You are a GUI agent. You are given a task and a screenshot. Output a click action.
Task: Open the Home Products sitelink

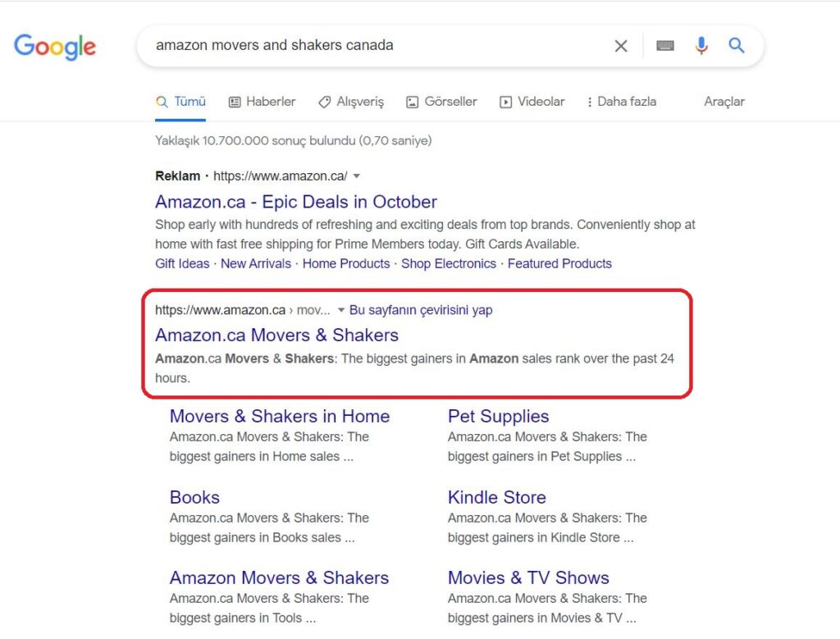(346, 263)
